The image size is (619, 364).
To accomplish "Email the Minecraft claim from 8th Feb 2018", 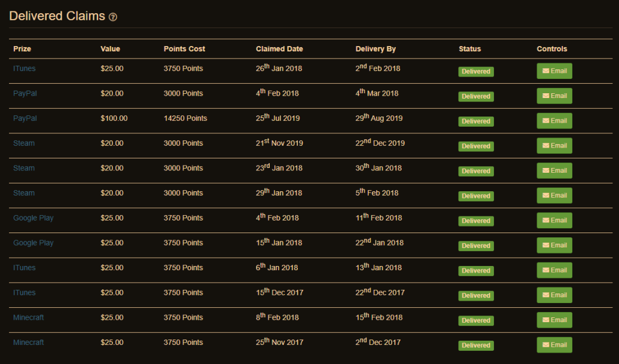I will point(554,320).
